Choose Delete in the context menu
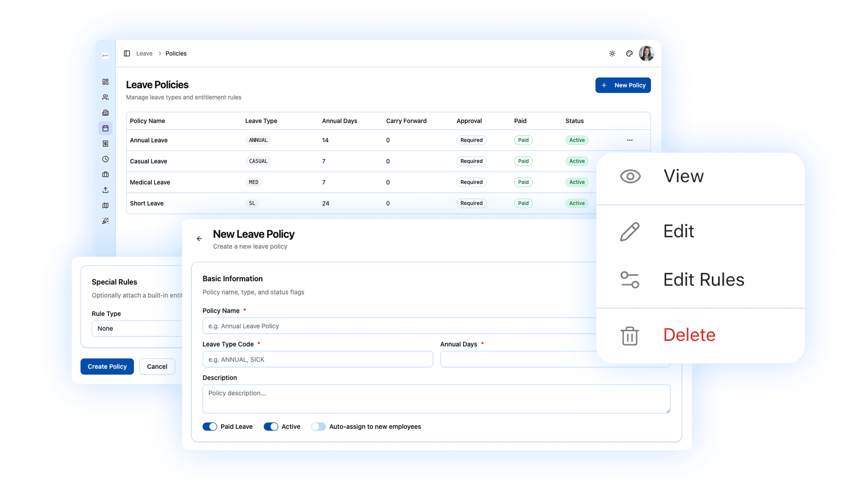Screen dimensions: 868x489 click(689, 335)
